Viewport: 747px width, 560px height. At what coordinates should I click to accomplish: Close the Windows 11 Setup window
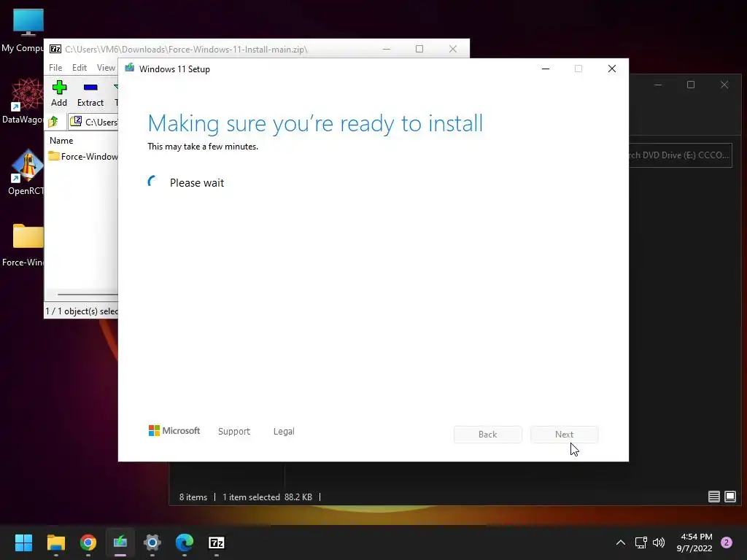tap(612, 69)
